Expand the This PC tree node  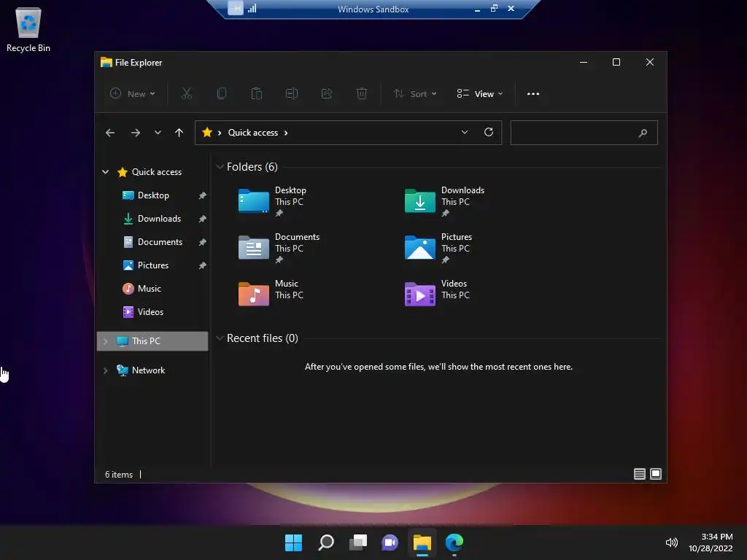pos(105,341)
